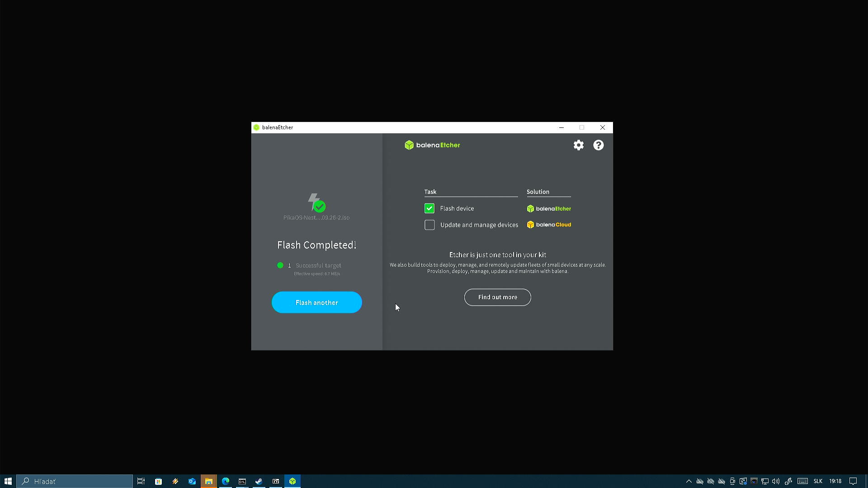Click the Hľadať taskbar search field
Viewport: 868px width, 488px height.
pos(75,481)
